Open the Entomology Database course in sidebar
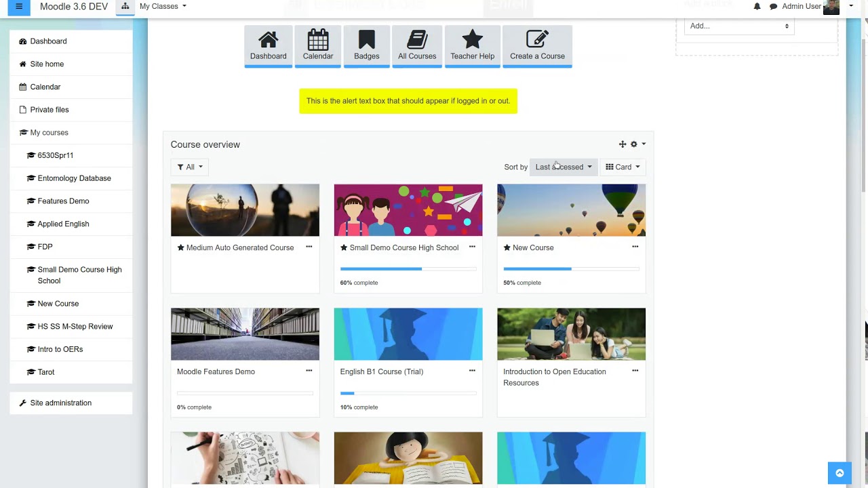Screen dimensions: 868x488 click(71, 178)
